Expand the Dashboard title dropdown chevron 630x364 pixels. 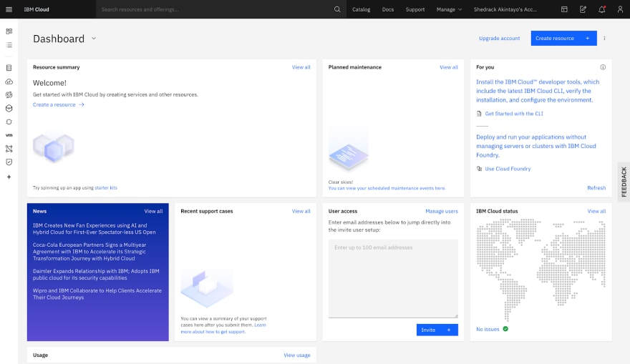click(94, 39)
